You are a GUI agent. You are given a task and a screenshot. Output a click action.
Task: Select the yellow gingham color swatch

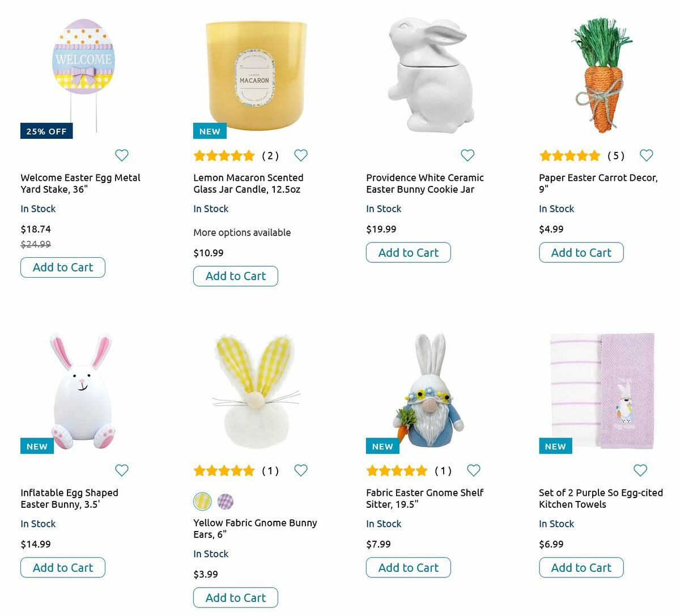202,502
